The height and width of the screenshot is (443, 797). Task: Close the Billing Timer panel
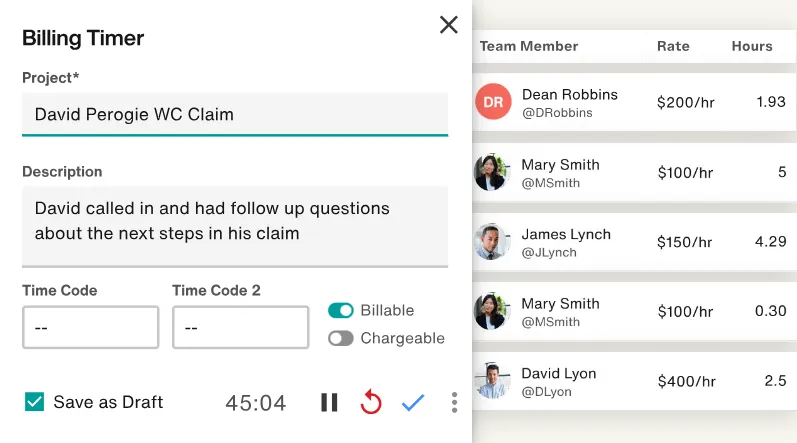click(448, 24)
